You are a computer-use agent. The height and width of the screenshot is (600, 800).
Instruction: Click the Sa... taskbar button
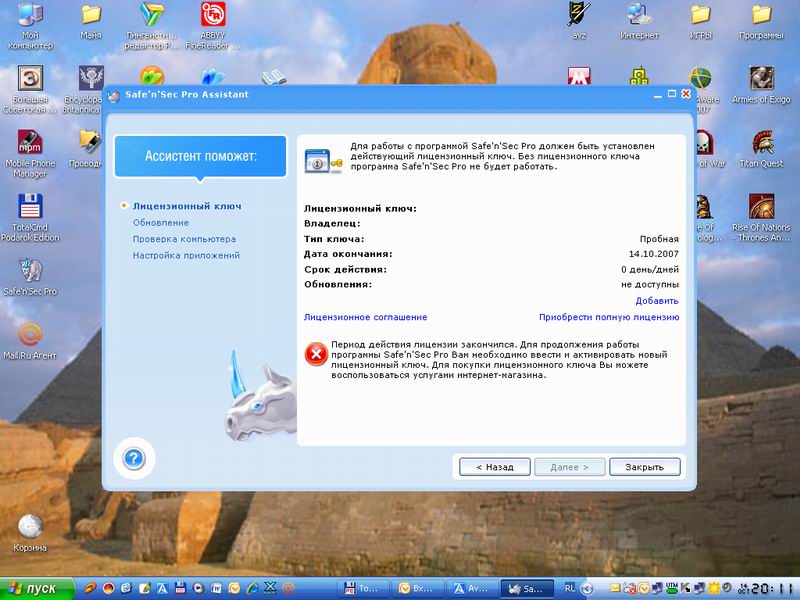(526, 589)
